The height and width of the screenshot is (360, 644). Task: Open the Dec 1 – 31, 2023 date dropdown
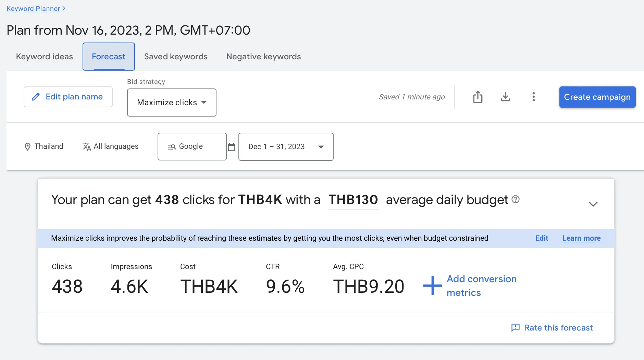tap(286, 147)
